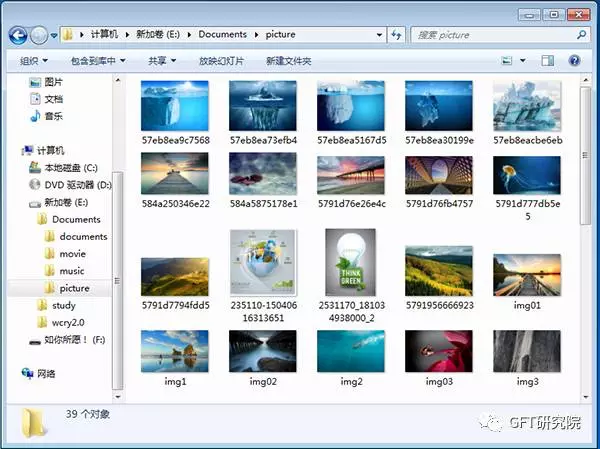Click the refresh icon beside the address bar

tap(395, 35)
